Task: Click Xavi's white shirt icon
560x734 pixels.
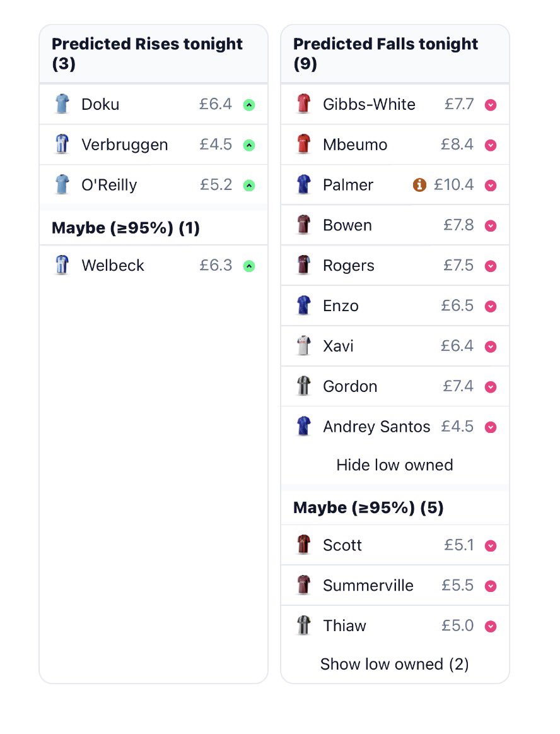Action: [303, 345]
